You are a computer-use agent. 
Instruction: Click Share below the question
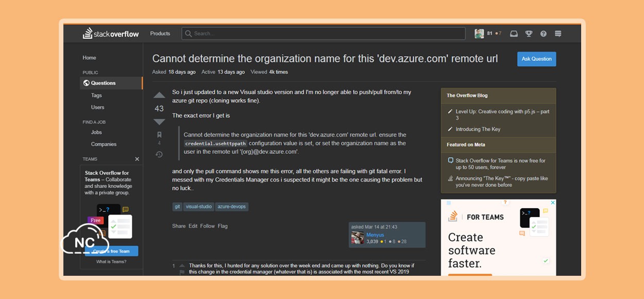(179, 226)
